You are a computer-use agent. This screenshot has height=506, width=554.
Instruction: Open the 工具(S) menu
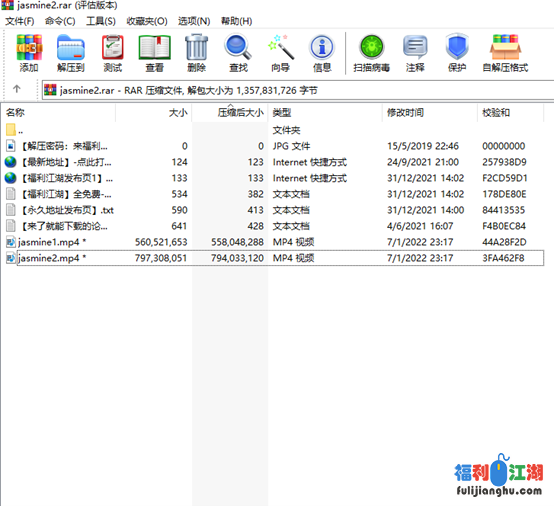point(101,21)
